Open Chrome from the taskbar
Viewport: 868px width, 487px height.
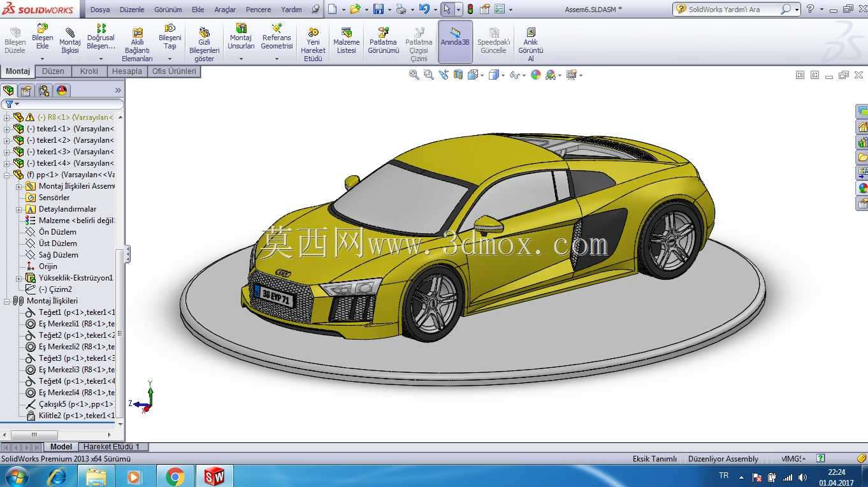[x=175, y=476]
